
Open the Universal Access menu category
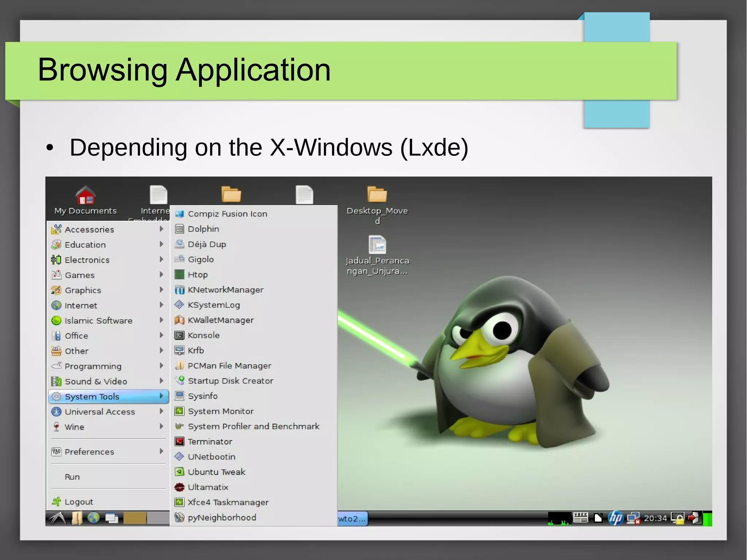(108, 412)
